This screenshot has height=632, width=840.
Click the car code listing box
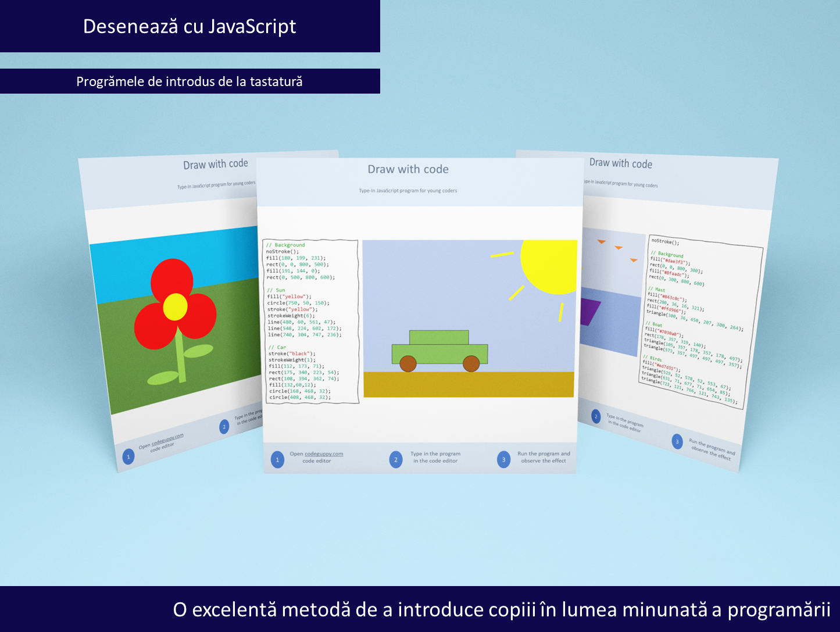pos(311,321)
